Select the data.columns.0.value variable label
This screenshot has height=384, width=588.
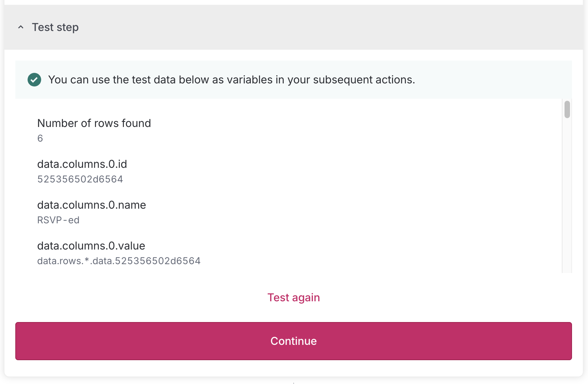[x=91, y=246]
